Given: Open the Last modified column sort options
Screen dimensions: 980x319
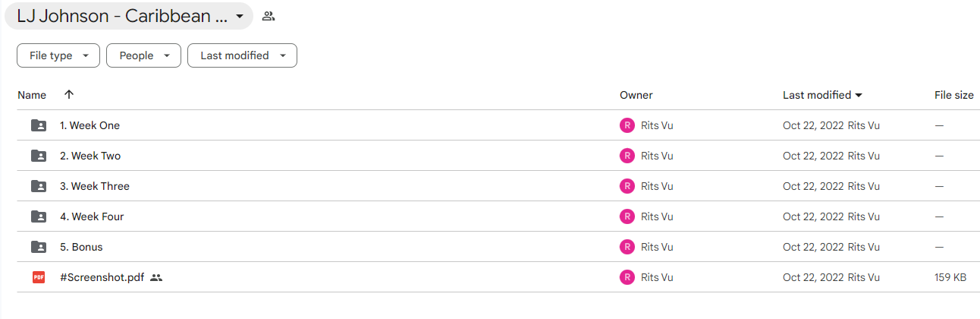Looking at the screenshot, I should pyautogui.click(x=822, y=95).
